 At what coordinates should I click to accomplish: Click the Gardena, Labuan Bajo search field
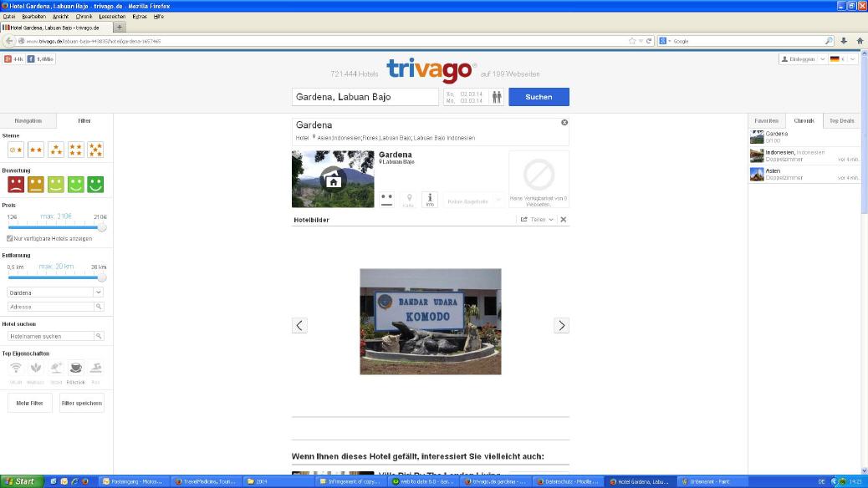365,97
